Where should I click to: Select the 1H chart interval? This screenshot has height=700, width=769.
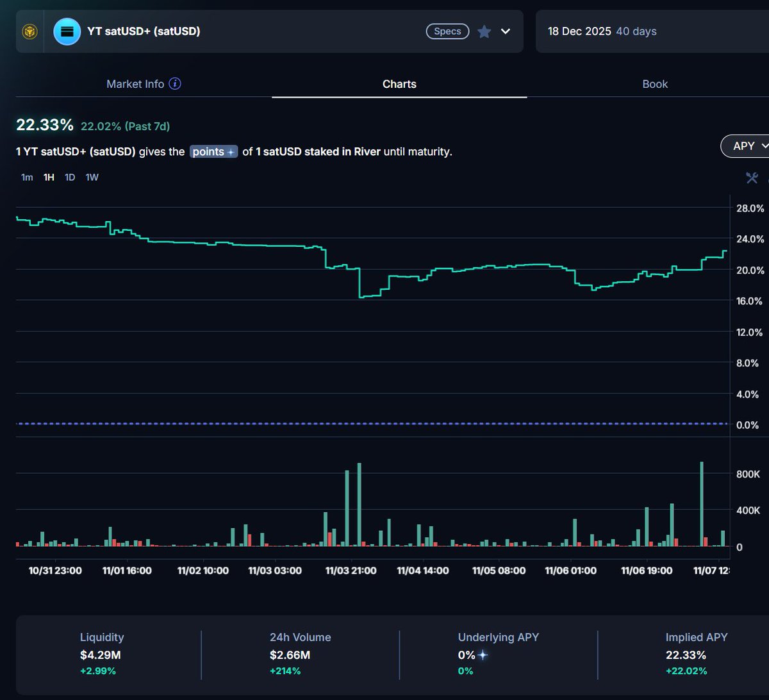click(49, 177)
